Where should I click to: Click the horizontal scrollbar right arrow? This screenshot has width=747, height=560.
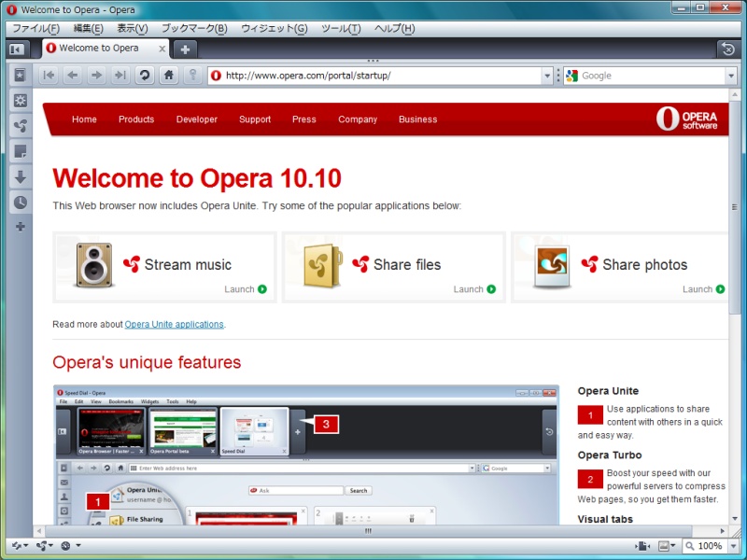point(722,531)
